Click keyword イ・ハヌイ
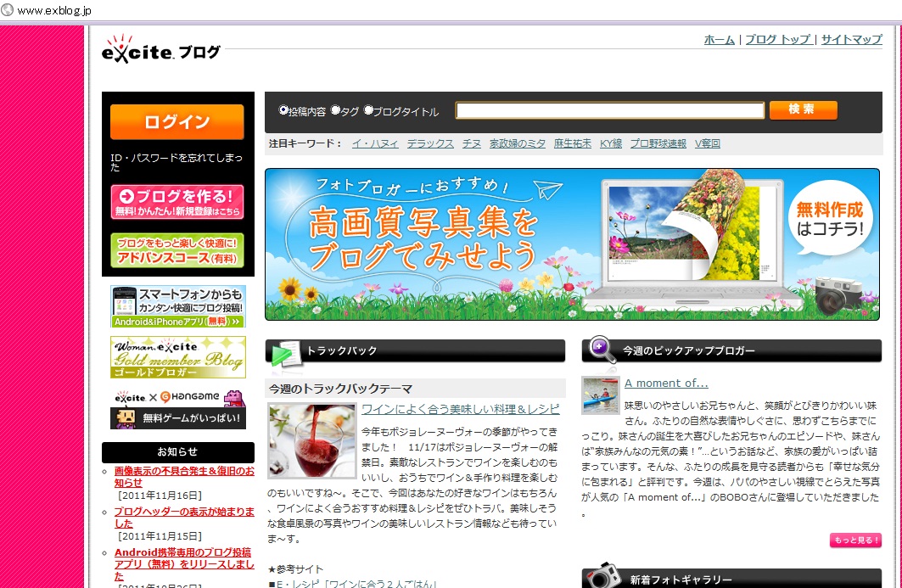Image resolution: width=902 pixels, height=588 pixels. pyautogui.click(x=375, y=143)
